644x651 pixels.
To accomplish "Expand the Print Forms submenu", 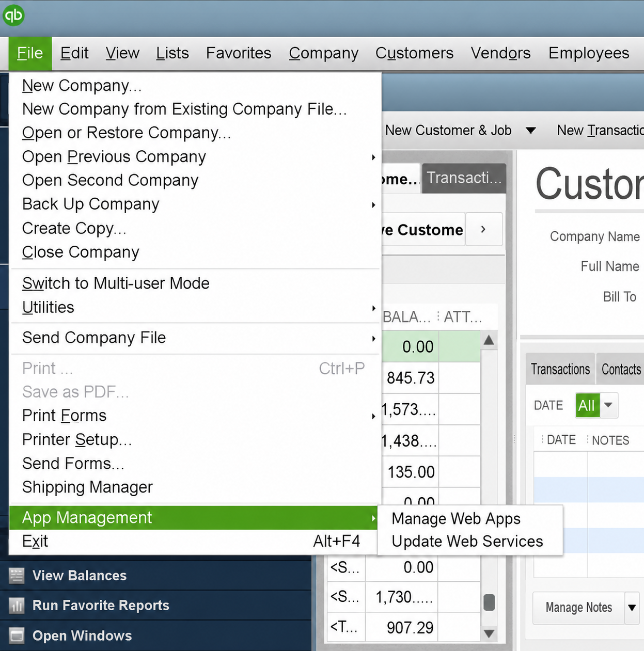I will coord(195,416).
